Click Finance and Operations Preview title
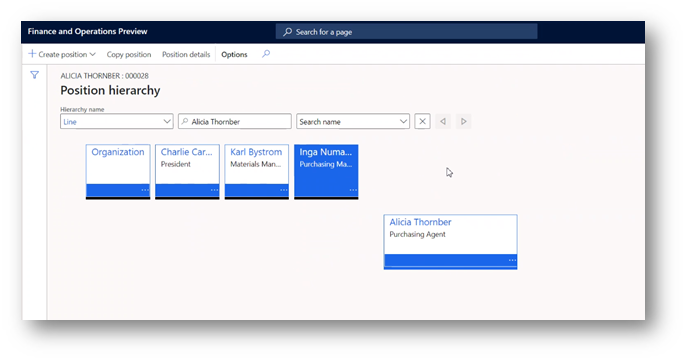The height and width of the screenshot is (362, 687). [x=88, y=32]
